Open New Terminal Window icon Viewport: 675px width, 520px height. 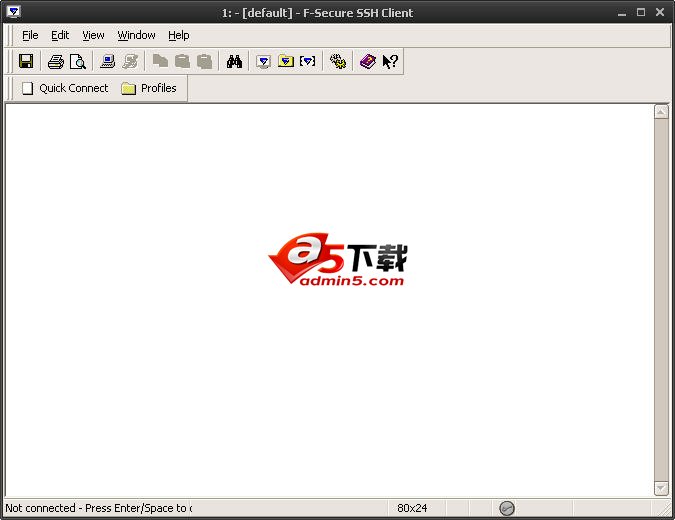pyautogui.click(x=263, y=61)
